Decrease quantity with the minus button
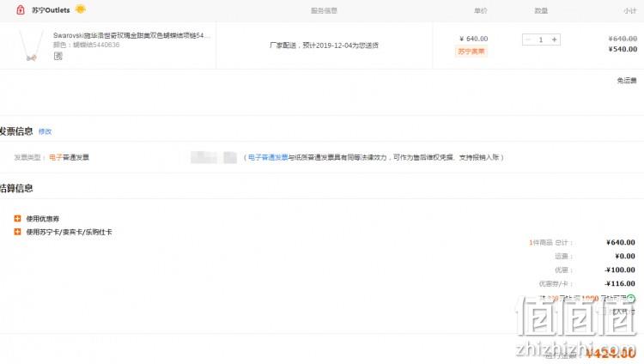Image resolution: width=644 pixels, height=364 pixels. click(528, 39)
